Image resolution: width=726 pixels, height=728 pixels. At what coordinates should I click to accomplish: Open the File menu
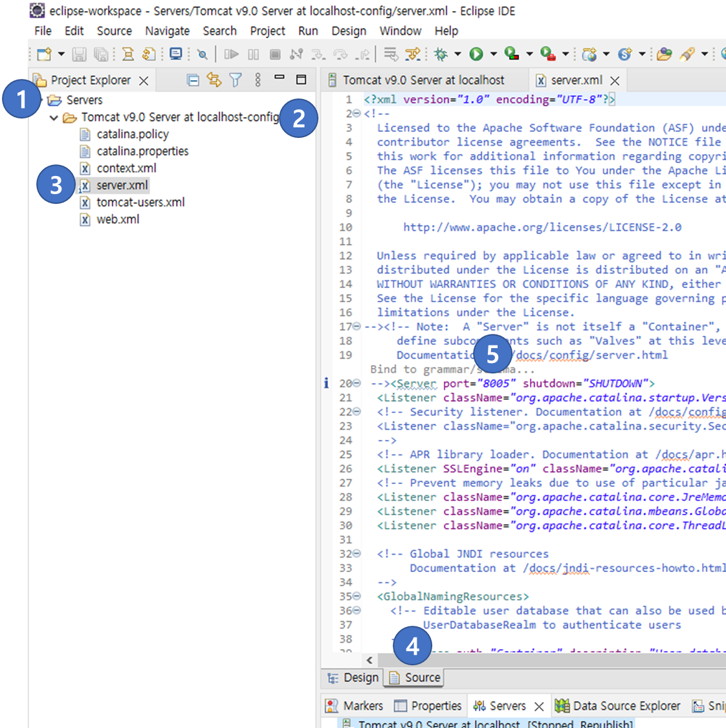pos(43,31)
